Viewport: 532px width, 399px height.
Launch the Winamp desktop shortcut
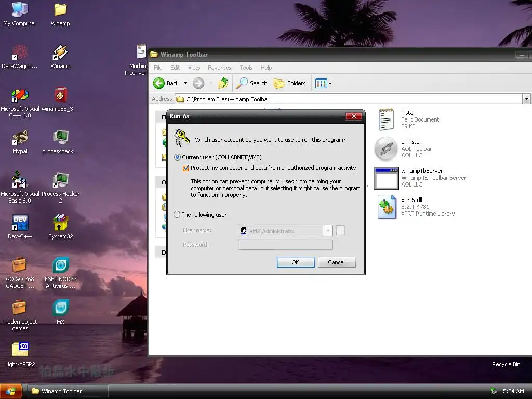point(60,57)
